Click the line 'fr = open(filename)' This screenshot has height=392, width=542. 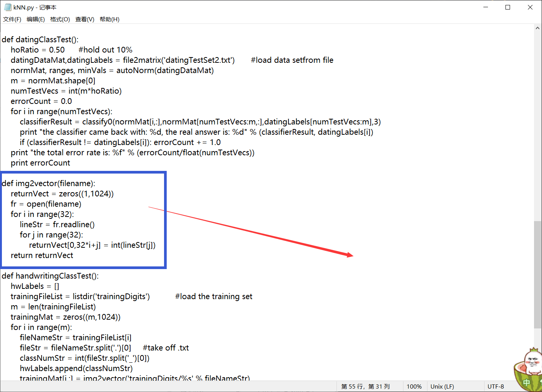[46, 204]
